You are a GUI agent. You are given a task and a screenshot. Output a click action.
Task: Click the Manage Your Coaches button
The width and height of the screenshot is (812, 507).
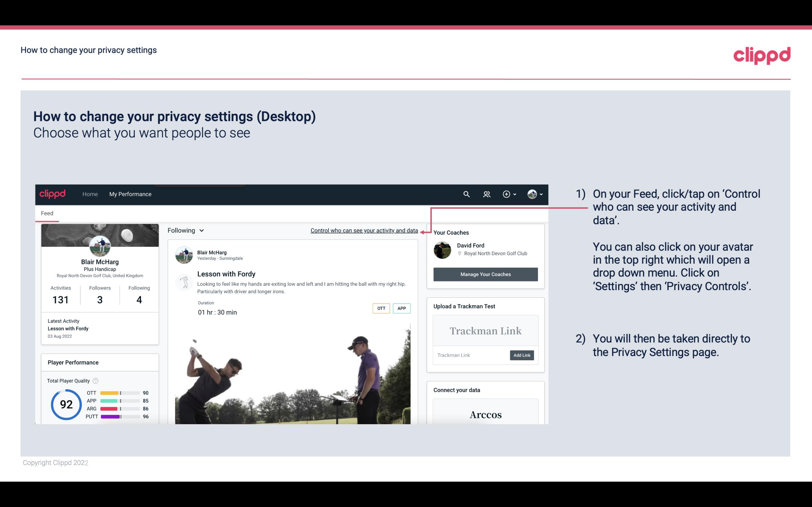[485, 274]
